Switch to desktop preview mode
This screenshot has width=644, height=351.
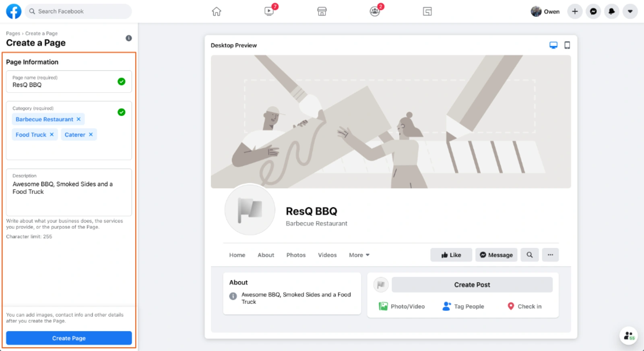553,45
